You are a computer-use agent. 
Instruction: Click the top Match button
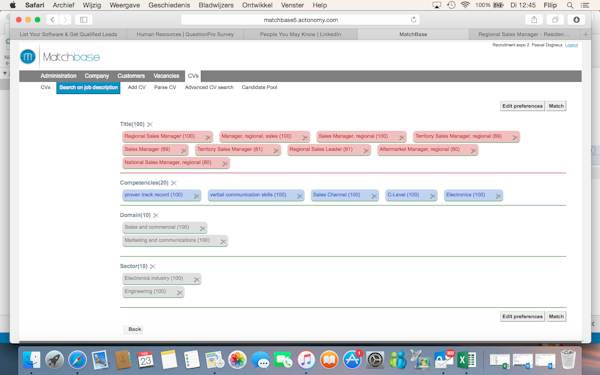pos(556,106)
